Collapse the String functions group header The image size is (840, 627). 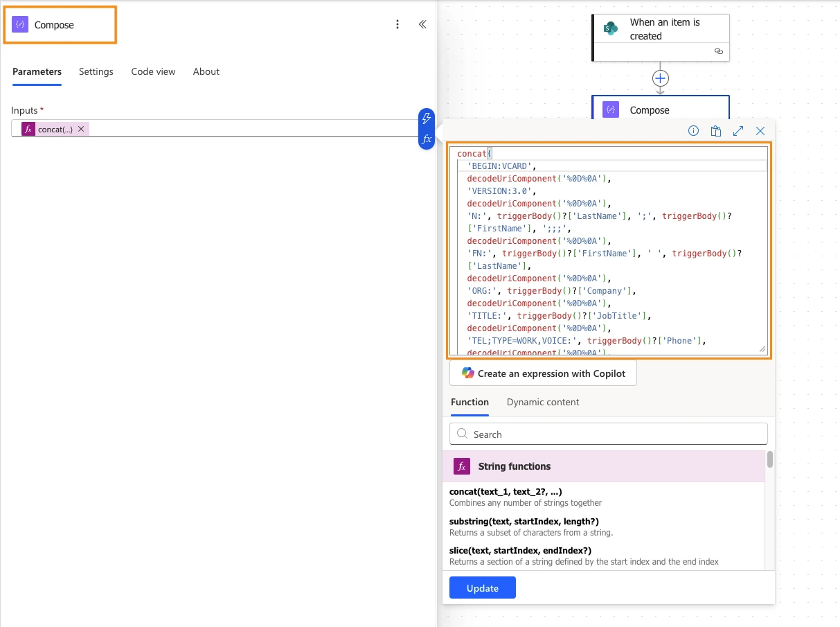pyautogui.click(x=604, y=466)
